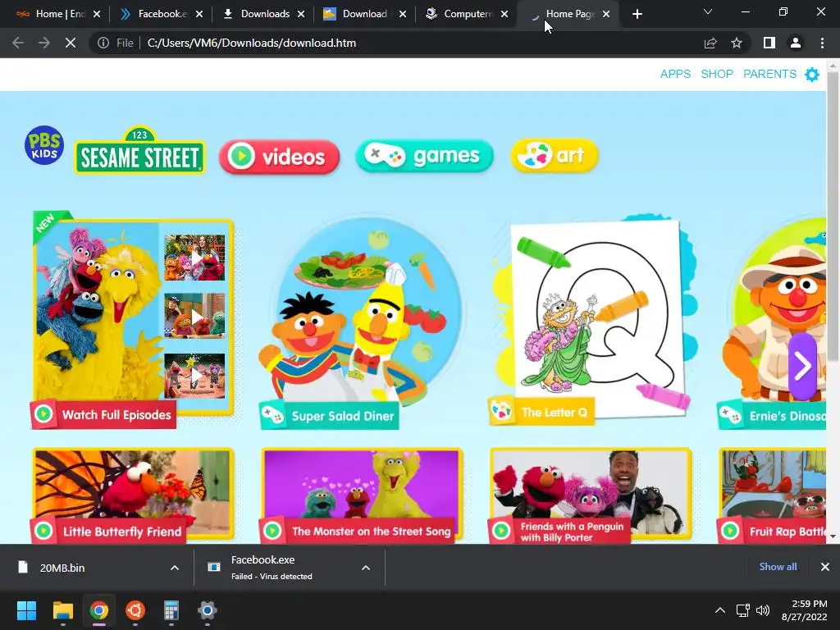Close the Facebook.exe tab
Image resolution: width=840 pixels, height=630 pixels.
pos(199,14)
